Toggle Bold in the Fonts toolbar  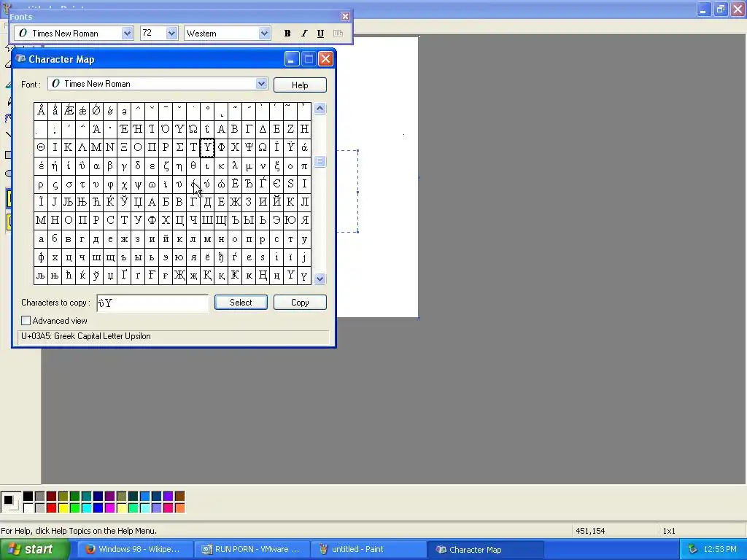(x=287, y=34)
